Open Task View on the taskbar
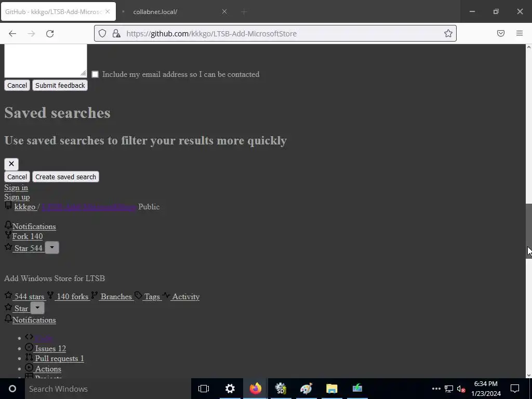 pyautogui.click(x=204, y=389)
